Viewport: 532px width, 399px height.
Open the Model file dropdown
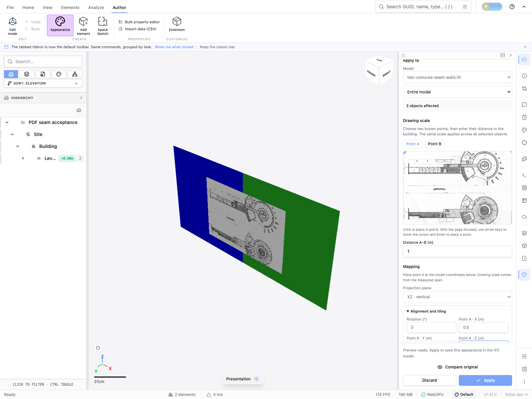458,77
